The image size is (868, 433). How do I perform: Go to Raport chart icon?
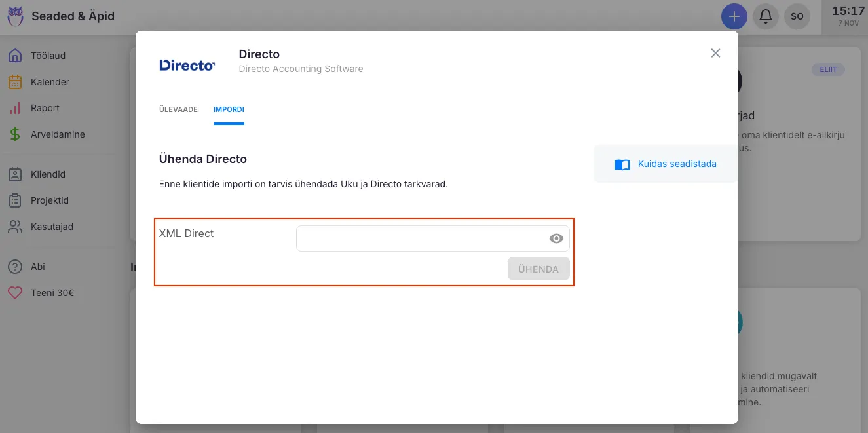(15, 108)
